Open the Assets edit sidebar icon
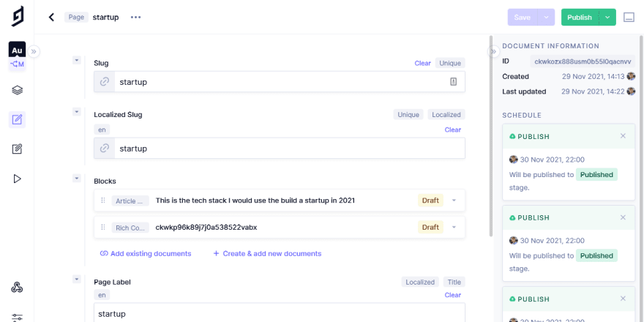644x322 pixels. pos(17,149)
